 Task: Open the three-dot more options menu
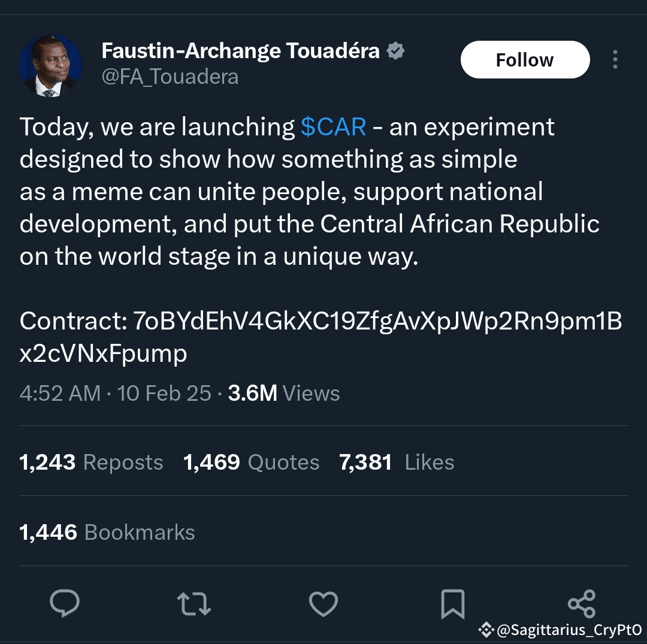(x=615, y=59)
